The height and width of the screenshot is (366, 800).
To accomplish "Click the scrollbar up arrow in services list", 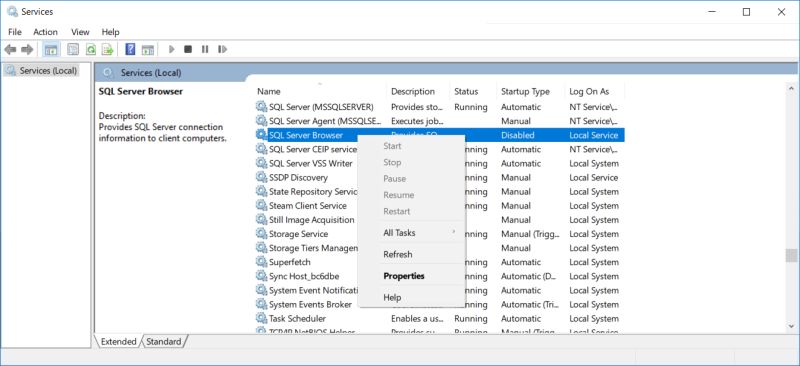I will click(791, 88).
